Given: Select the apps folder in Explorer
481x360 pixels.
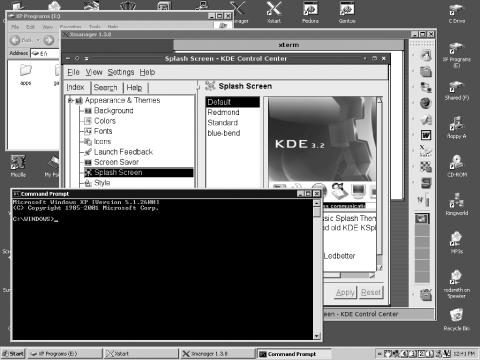Looking at the screenshot, I should coord(26,74).
